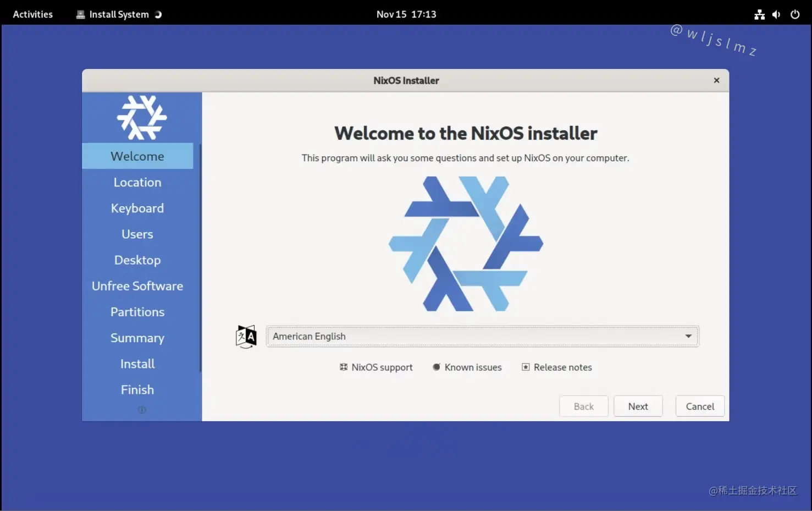Click the Known issues bug icon

(437, 367)
